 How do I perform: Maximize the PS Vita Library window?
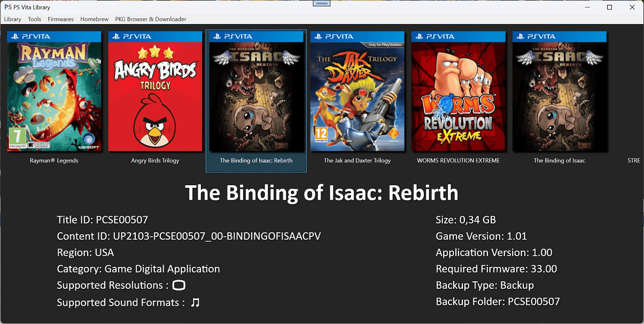610,7
